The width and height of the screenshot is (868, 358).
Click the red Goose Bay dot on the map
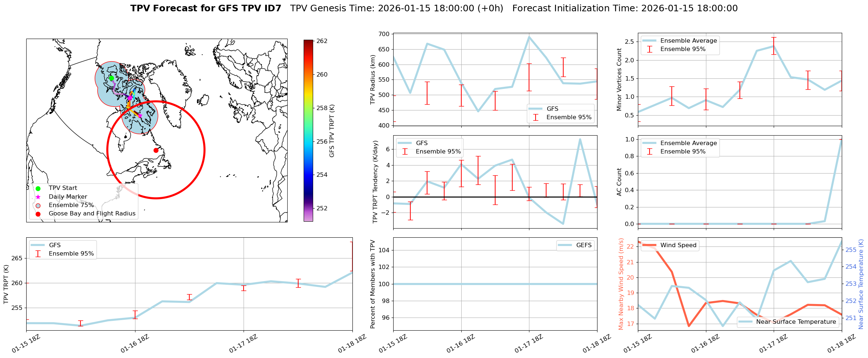[156, 150]
